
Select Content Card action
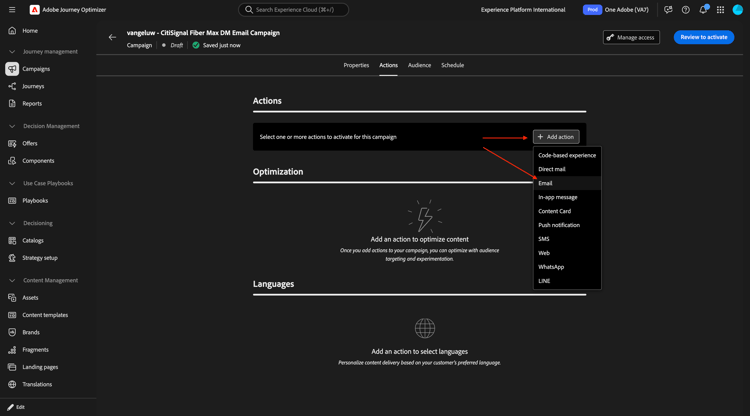pos(567,211)
